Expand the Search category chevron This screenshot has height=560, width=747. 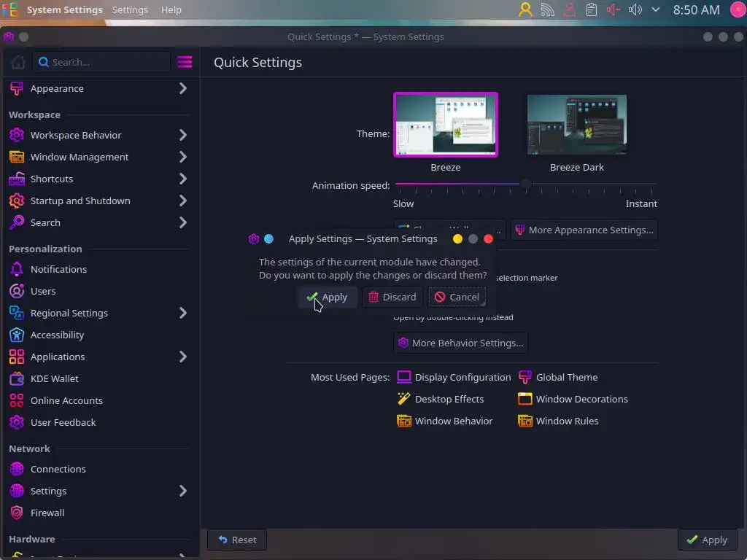183,223
